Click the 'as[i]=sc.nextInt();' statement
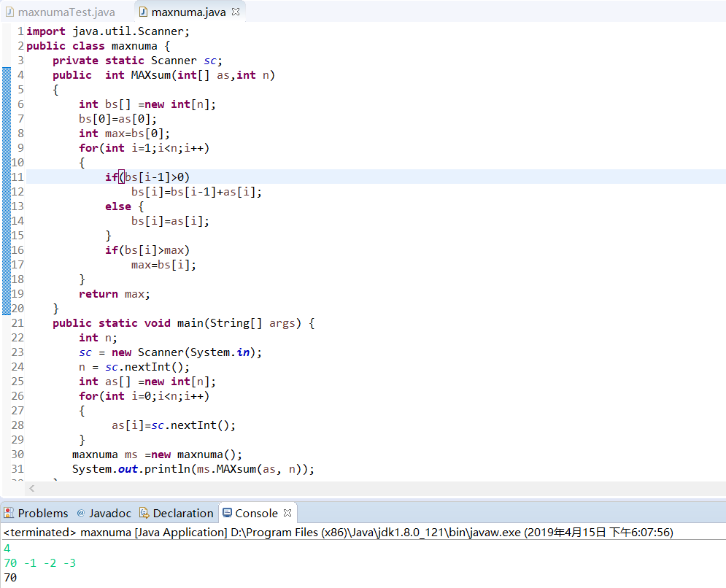This screenshot has width=726, height=588. pos(174,425)
